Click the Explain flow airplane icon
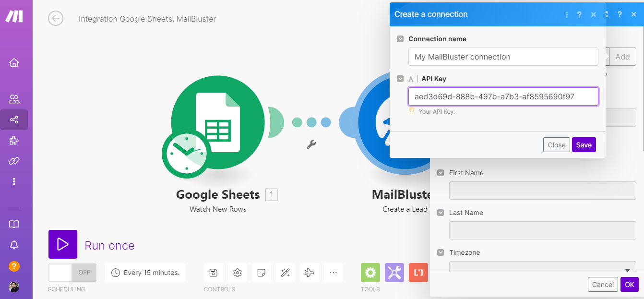This screenshot has width=644, height=299. 309,273
